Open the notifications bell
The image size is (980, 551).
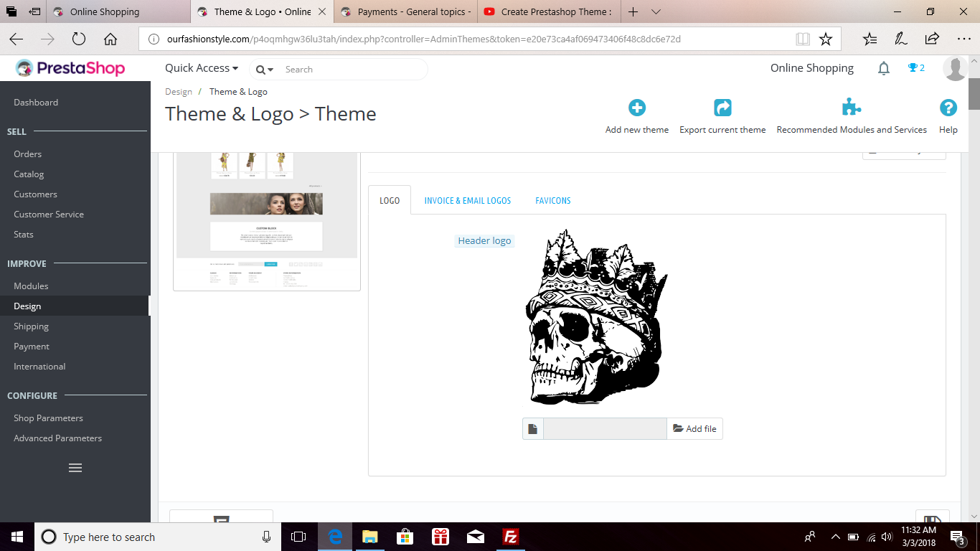(x=884, y=68)
